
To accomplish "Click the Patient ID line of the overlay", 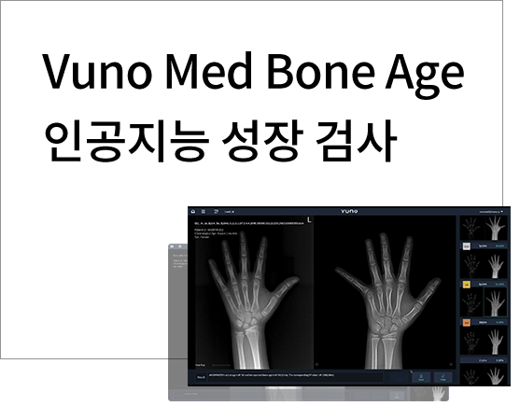I will coord(208,230).
